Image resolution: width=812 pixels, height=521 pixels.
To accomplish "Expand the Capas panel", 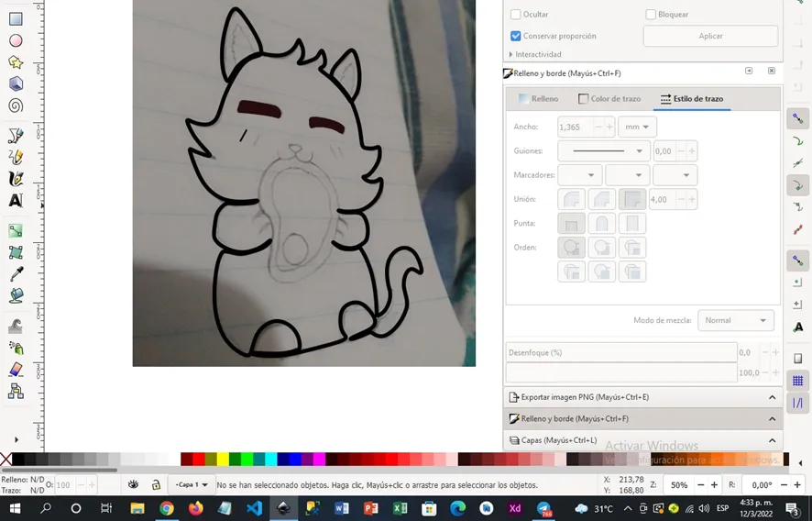I will coord(642,440).
